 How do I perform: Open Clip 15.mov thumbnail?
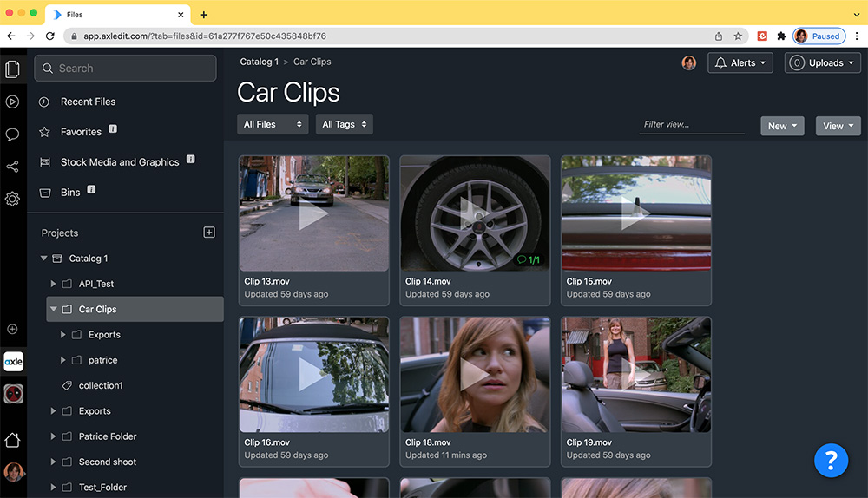(x=636, y=213)
